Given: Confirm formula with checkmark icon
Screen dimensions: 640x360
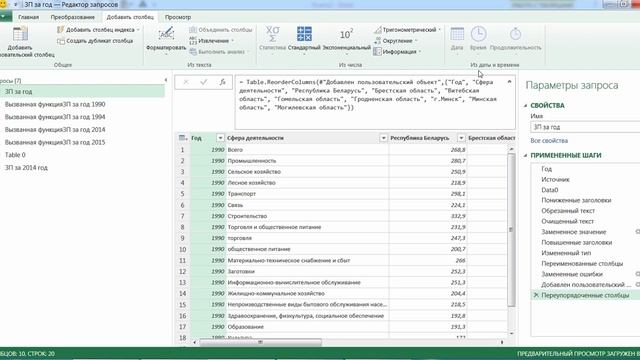Looking at the screenshot, I should coord(204,82).
